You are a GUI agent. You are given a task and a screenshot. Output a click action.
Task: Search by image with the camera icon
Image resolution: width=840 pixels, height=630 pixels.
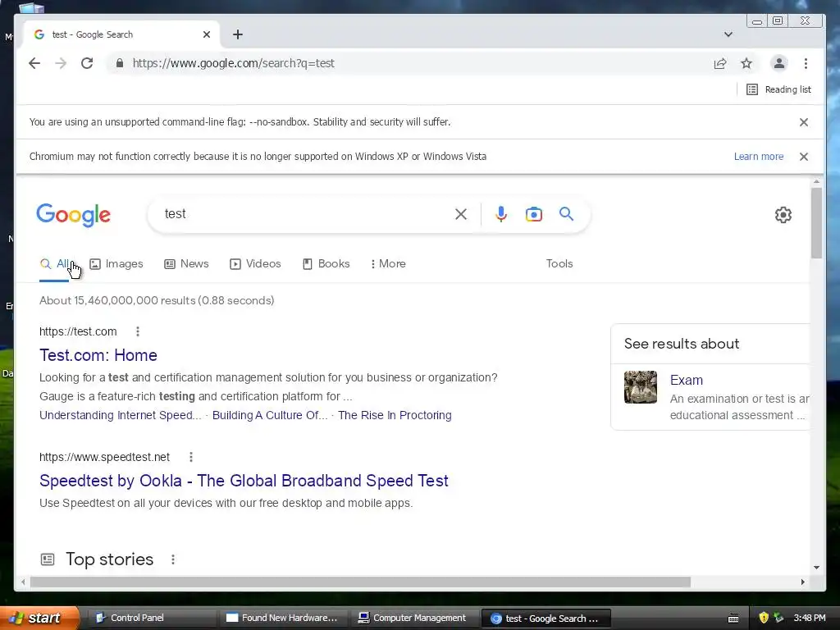point(533,214)
